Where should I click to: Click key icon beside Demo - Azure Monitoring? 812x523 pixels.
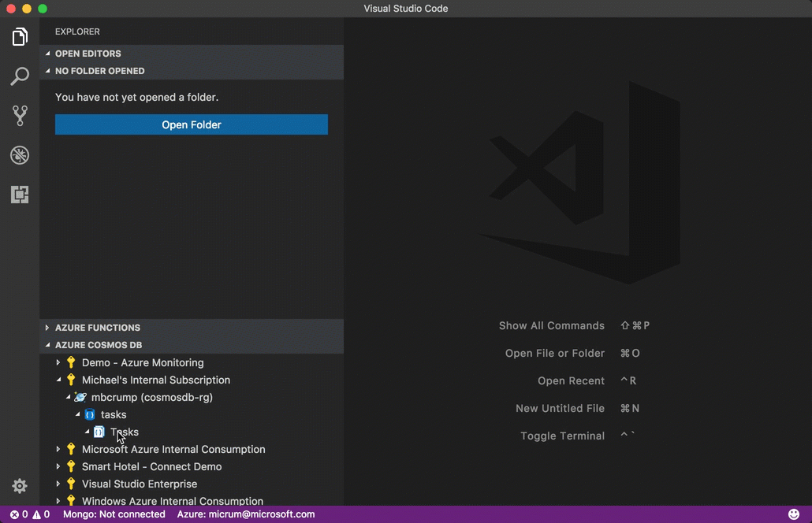(x=71, y=362)
